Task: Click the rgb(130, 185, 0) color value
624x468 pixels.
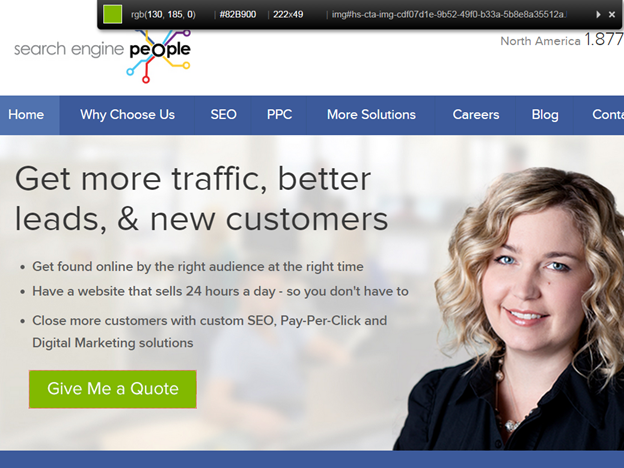Action: coord(163,15)
